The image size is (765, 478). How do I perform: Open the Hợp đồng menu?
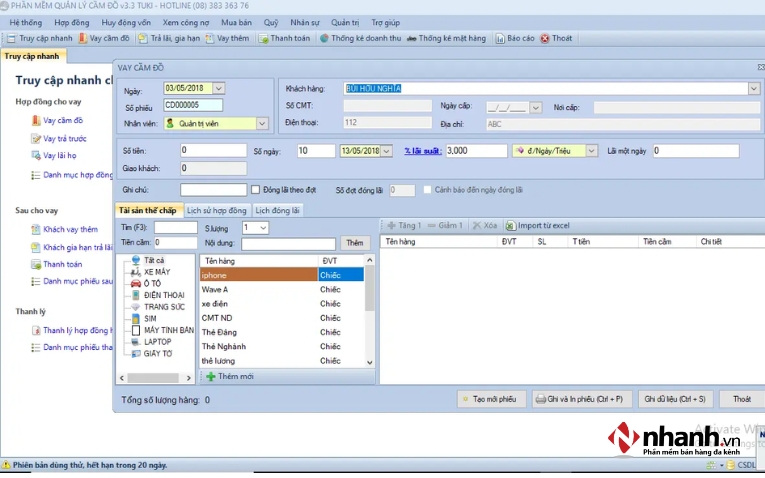coord(72,21)
